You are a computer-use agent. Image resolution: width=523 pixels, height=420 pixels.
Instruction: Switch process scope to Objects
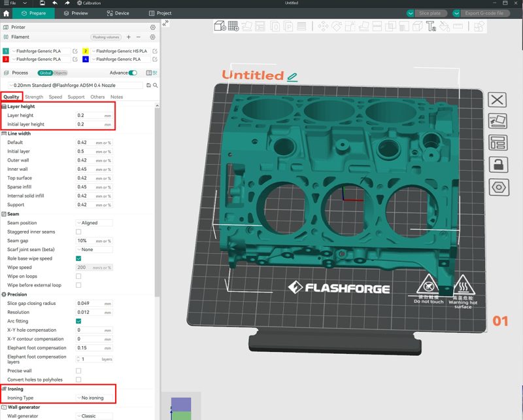[x=60, y=73]
